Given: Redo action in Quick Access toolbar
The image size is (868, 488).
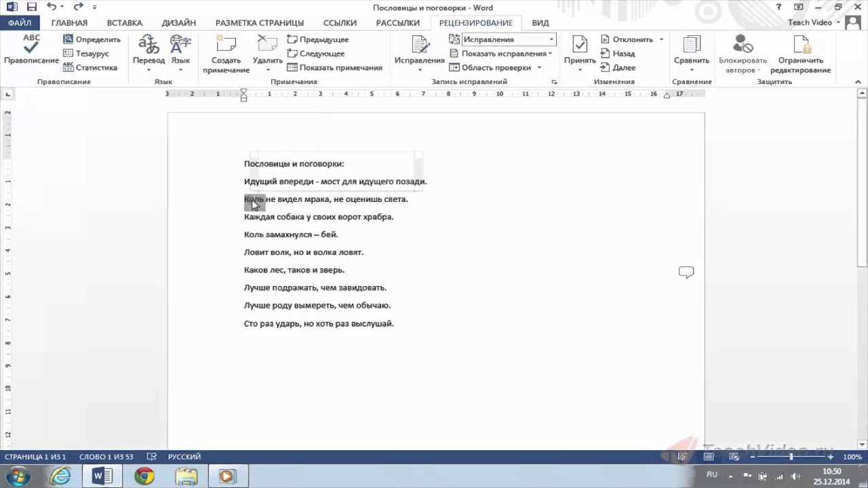Looking at the screenshot, I should pos(78,7).
